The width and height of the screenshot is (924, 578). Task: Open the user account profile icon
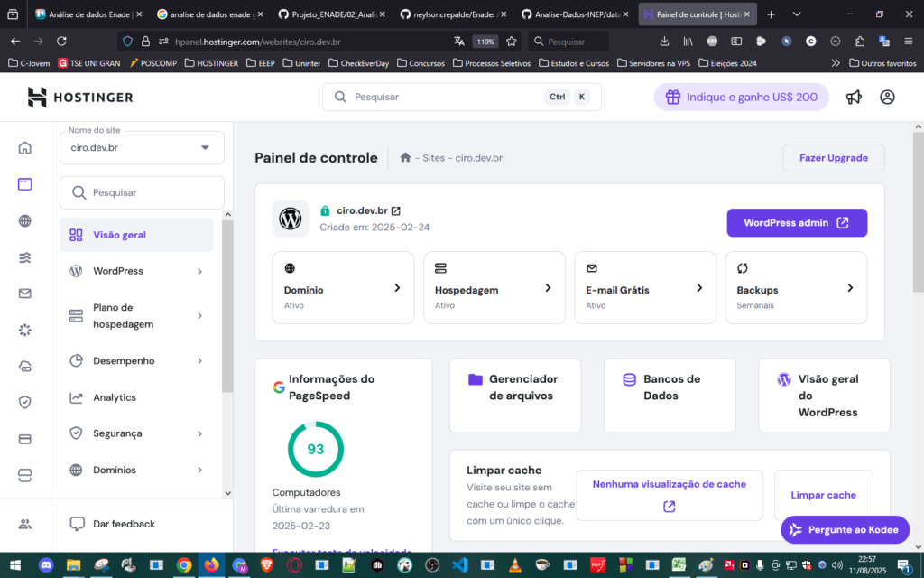pyautogui.click(x=887, y=98)
